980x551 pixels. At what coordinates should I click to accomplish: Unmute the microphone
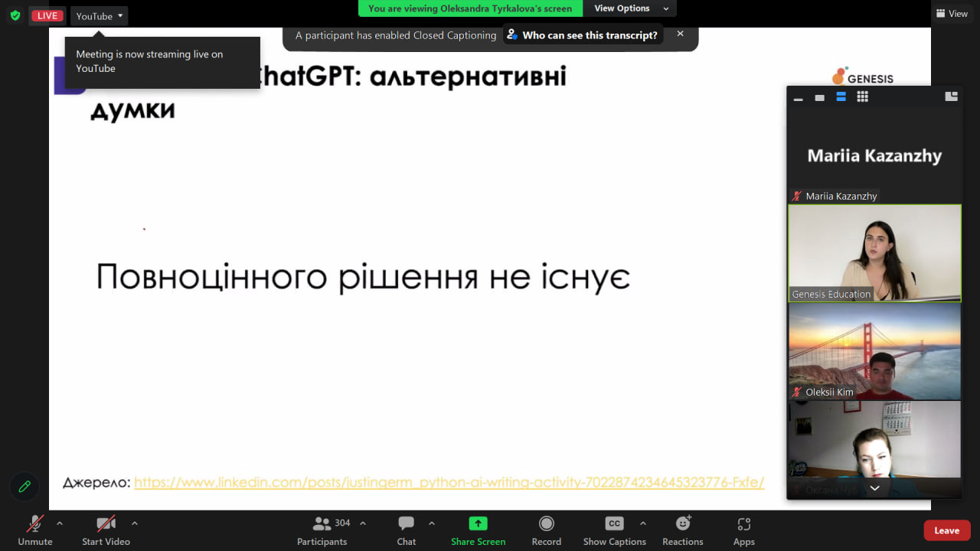click(x=35, y=530)
